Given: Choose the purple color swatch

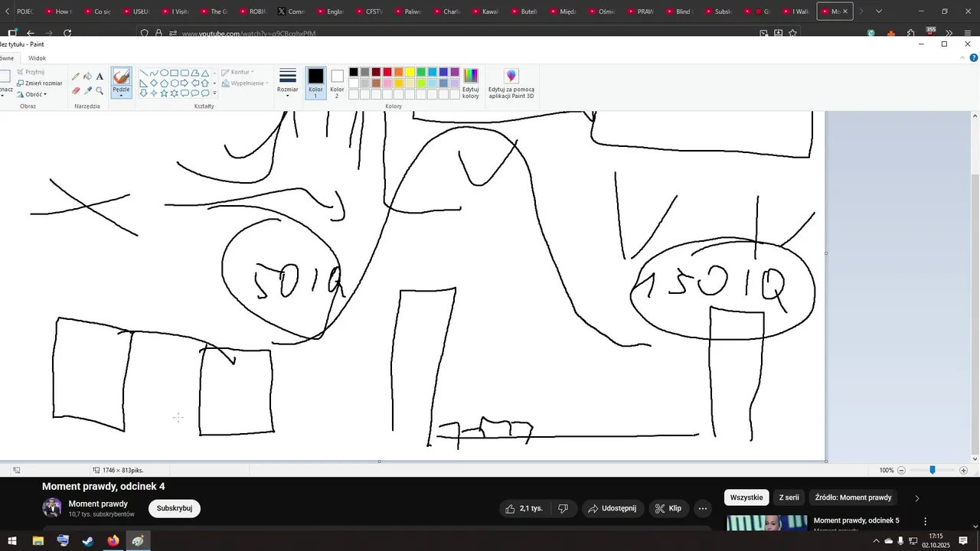Looking at the screenshot, I should pos(455,72).
